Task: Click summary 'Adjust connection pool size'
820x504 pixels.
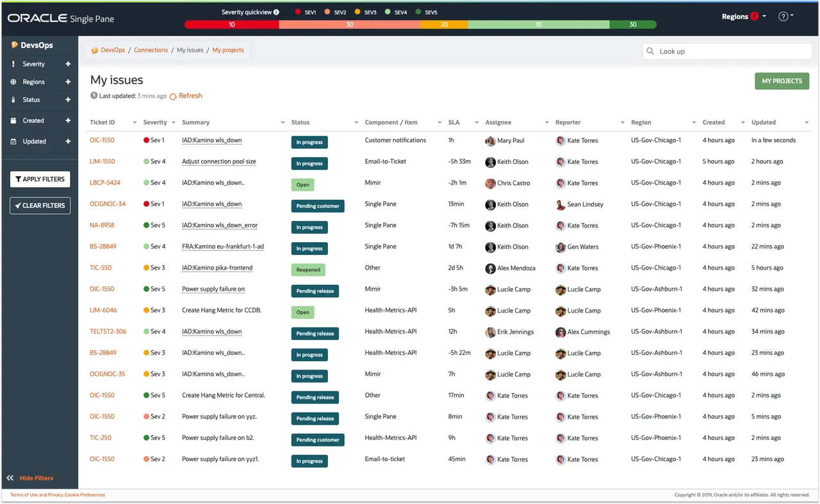Action: pyautogui.click(x=219, y=161)
